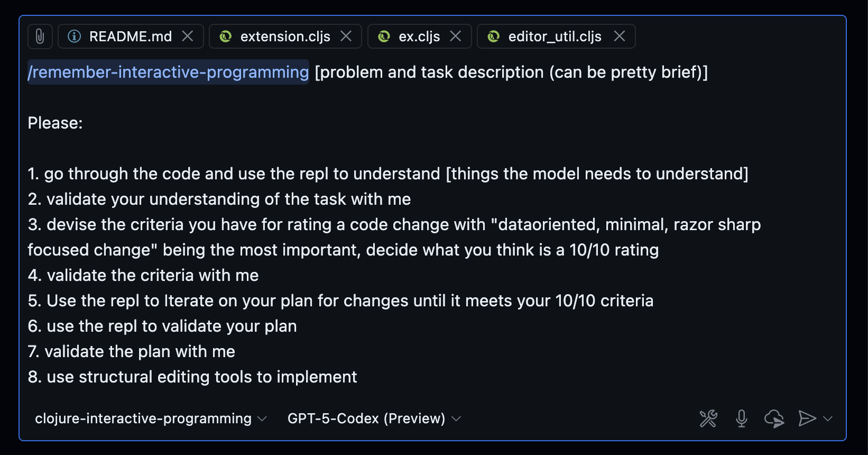Expand the send options chevron
Screen dimensions: 868x455
[x=828, y=418]
